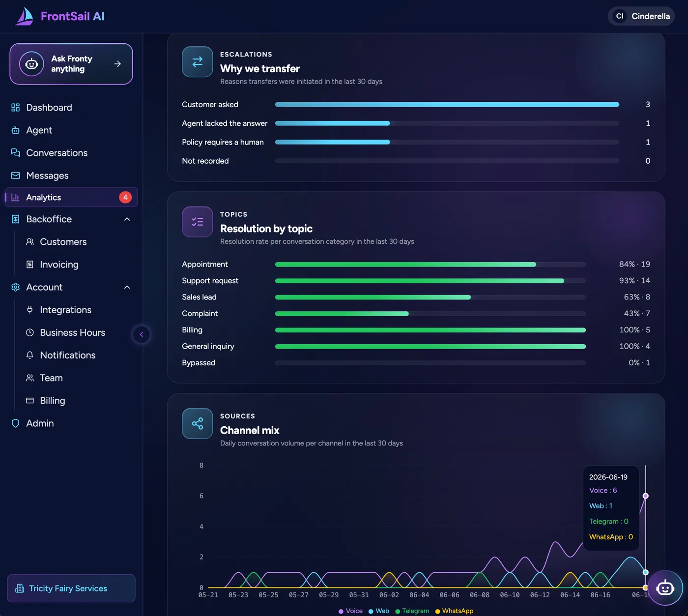This screenshot has width=688, height=616.
Task: Click the 'General inquiry' topic label
Action: [x=208, y=346]
